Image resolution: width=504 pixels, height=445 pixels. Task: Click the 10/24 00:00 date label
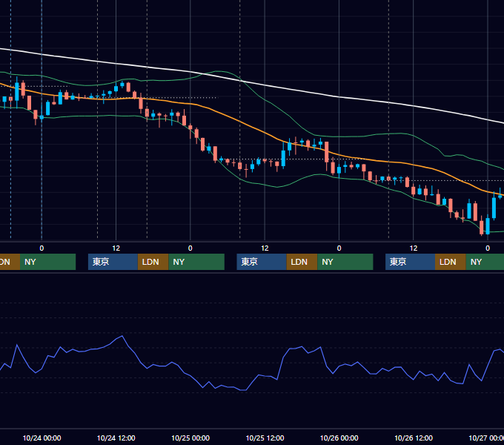click(x=42, y=438)
